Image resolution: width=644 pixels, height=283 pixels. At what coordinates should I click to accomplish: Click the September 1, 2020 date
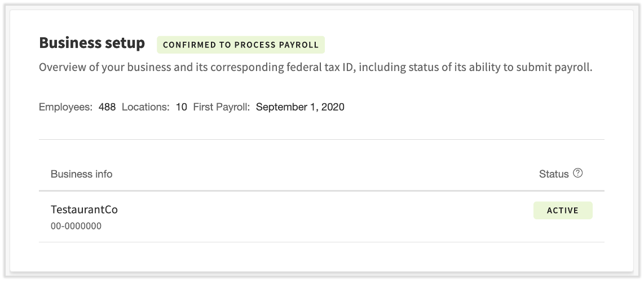300,107
